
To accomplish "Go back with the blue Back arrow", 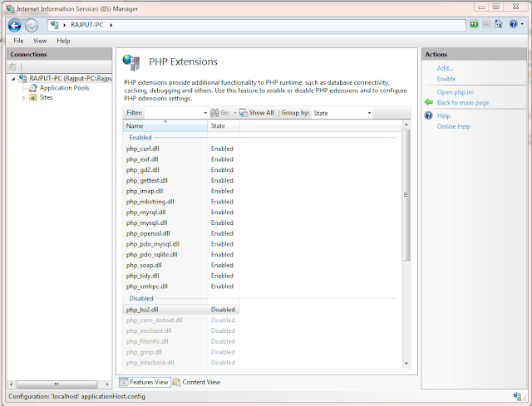I will click(x=15, y=26).
